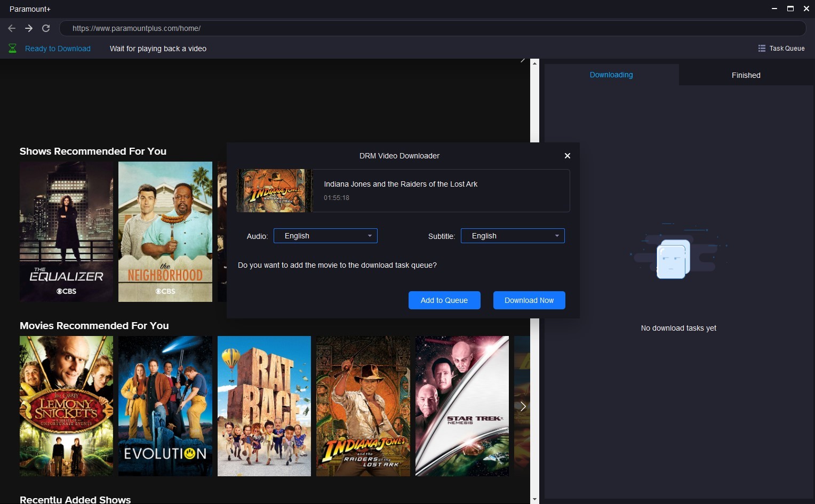Expand the Subtitle language dropdown
This screenshot has height=504, width=815.
tap(513, 236)
